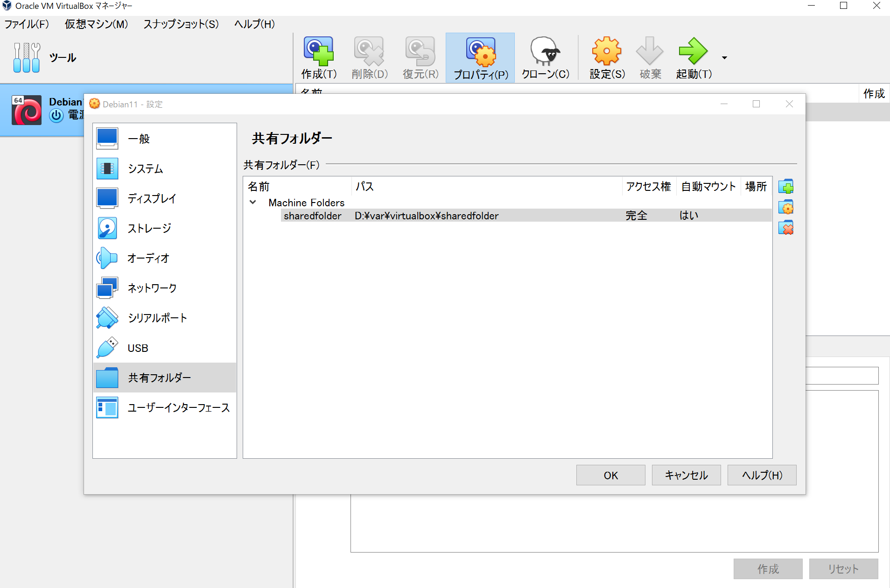Click the リセット button in manager window
890x588 pixels.
[843, 569]
